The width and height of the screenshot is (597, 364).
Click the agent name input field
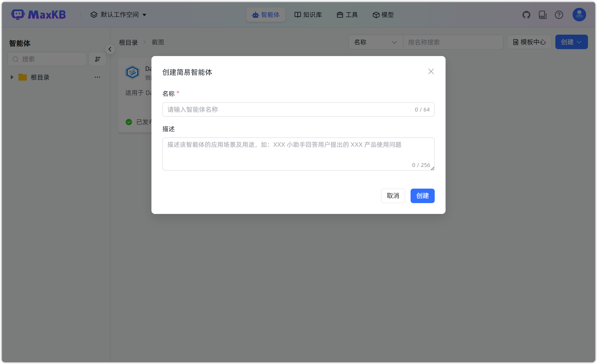pos(298,109)
